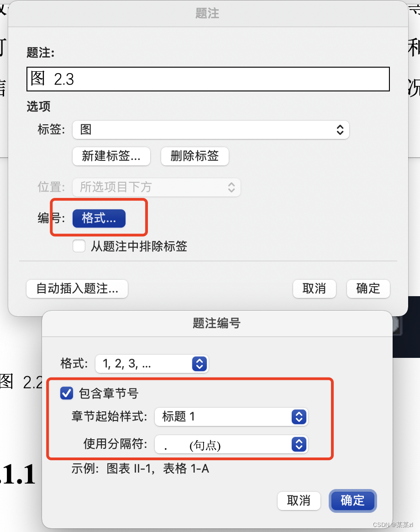This screenshot has height=532, width=420.
Task: Click the 示例 example text line
Action: tap(140, 468)
